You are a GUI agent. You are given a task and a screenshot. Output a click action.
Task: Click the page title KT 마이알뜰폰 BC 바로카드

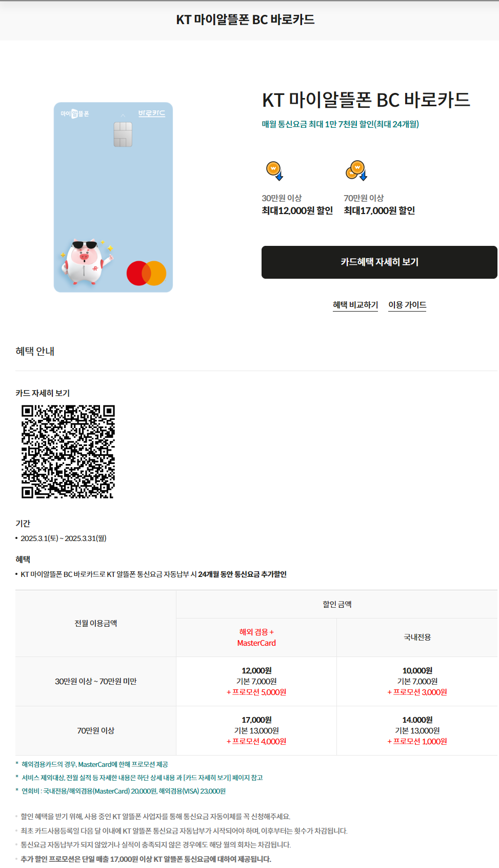(x=246, y=20)
